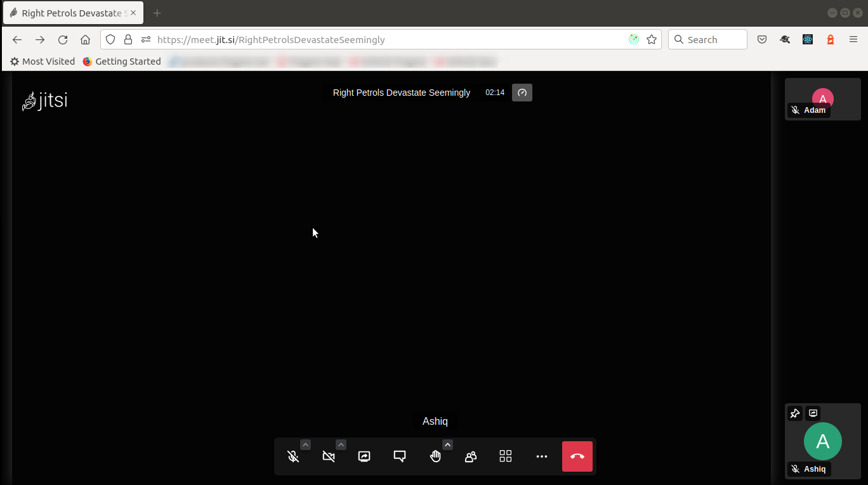Open the chat panel icon
Screen dimensions: 868x485
tap(400, 456)
